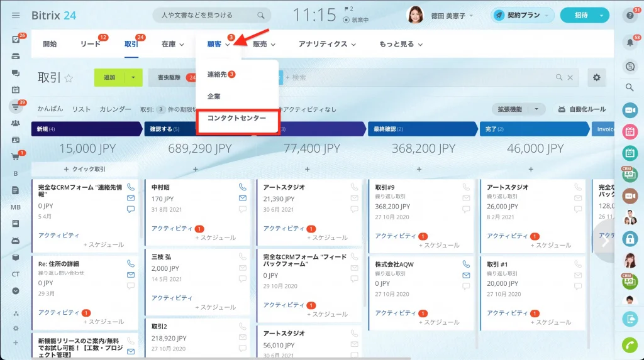Screen dimensions: 644x360
Task: Click クイック取引 quick deal link
Action: (85, 169)
